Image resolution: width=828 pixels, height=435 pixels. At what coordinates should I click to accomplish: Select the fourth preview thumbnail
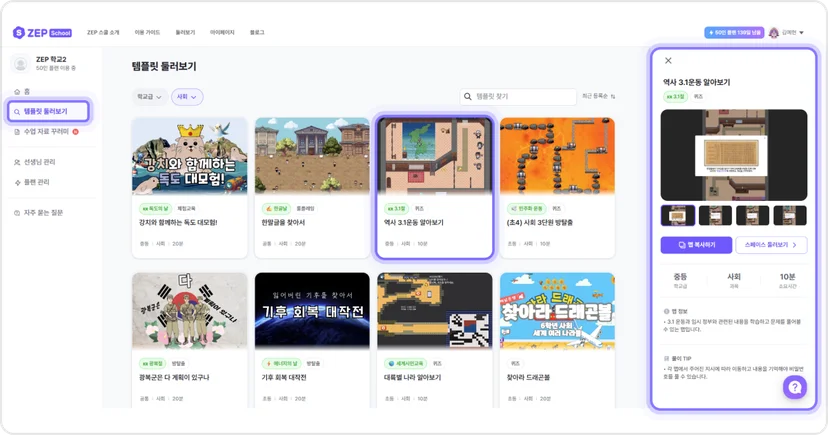point(790,215)
